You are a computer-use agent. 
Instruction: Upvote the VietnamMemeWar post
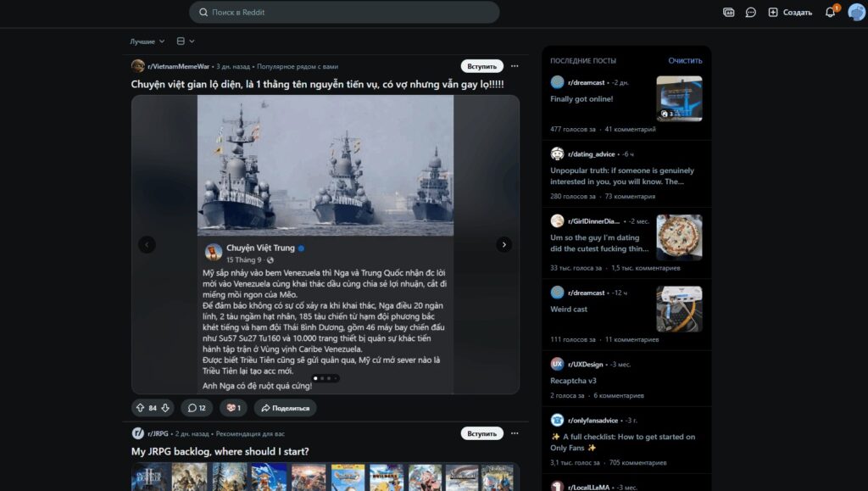tap(140, 408)
